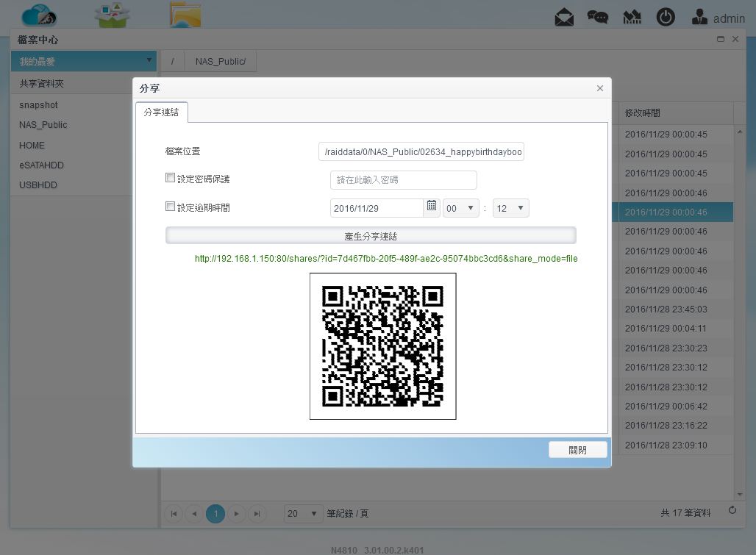Viewport: 756px width, 555px height.
Task: Go to last page pager icon
Action: click(257, 514)
